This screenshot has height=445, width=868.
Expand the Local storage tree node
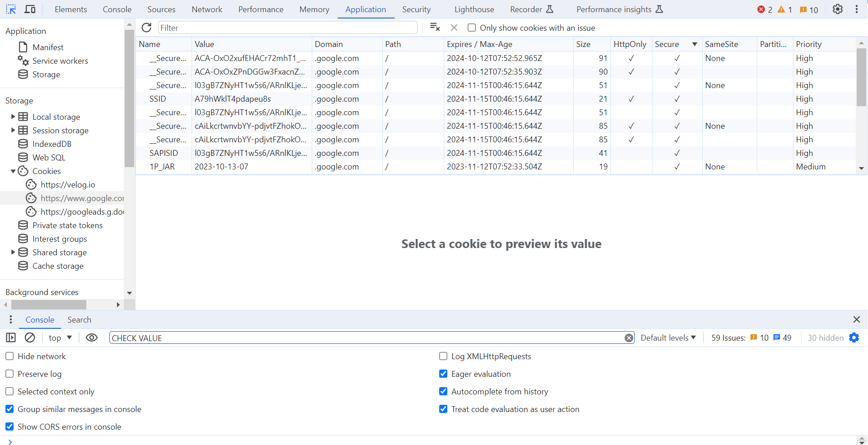click(13, 117)
